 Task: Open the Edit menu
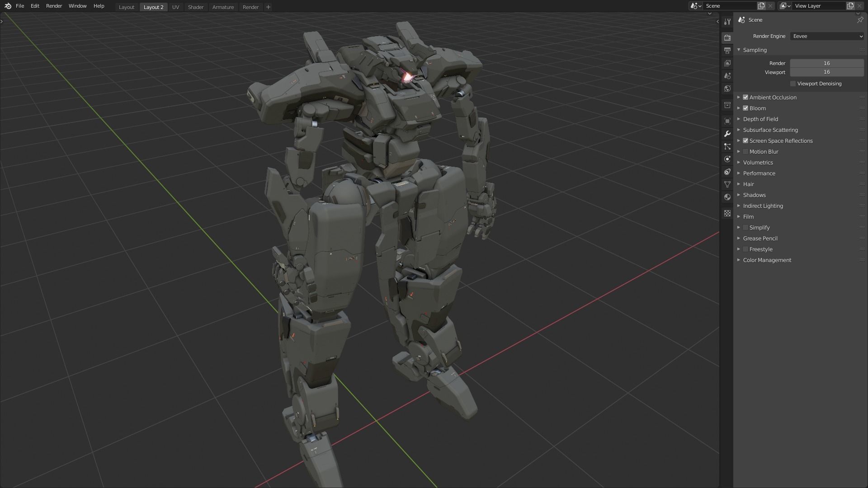point(35,6)
